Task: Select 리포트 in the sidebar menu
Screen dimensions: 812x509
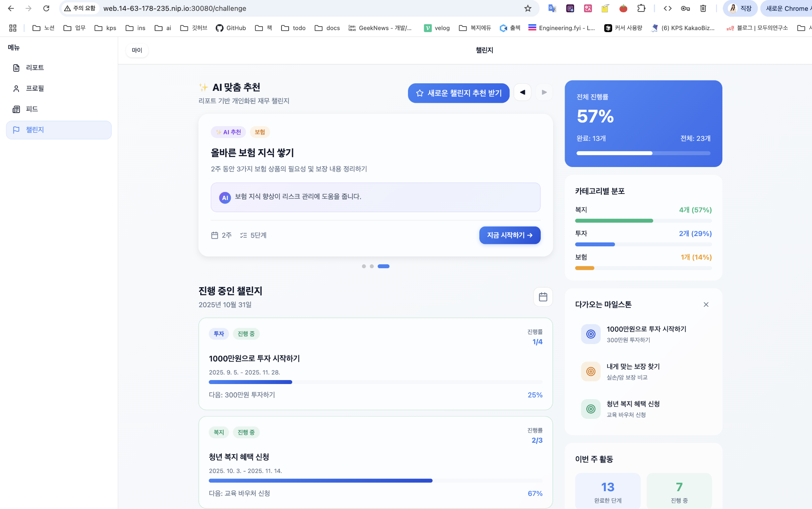Action: [x=59, y=68]
